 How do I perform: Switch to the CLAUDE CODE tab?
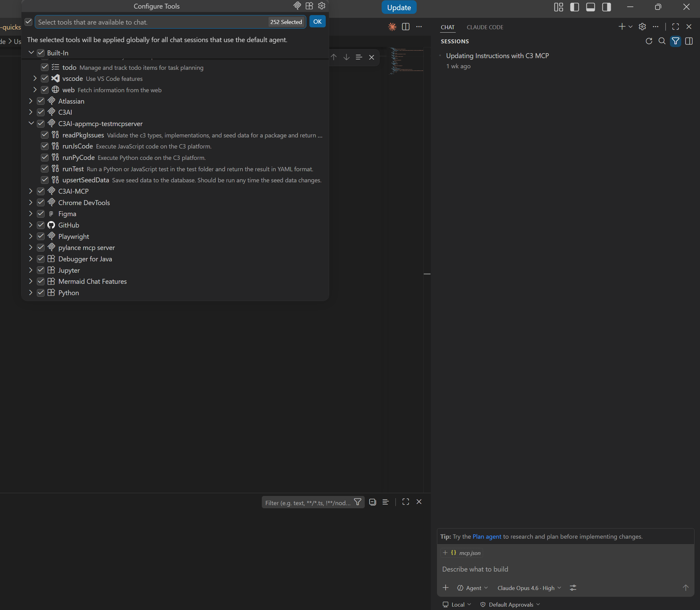coord(485,27)
